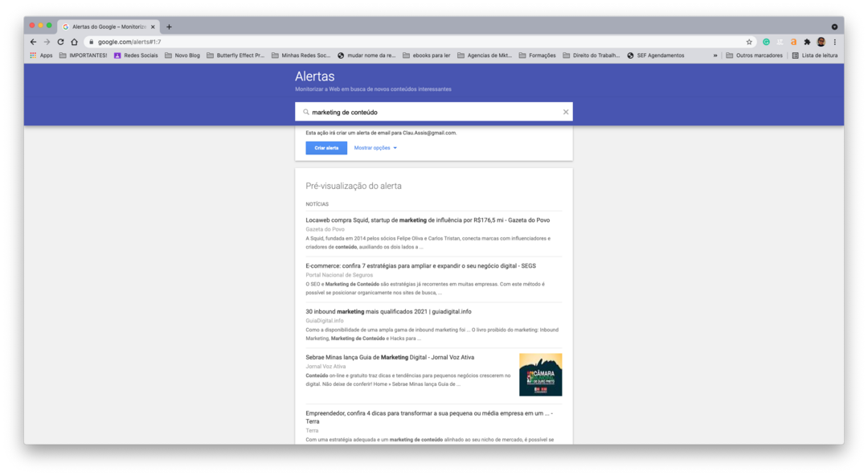Screen dimensions: 868x476
Task: Open the E-commerce 7 estratégias headline
Action: pos(420,266)
